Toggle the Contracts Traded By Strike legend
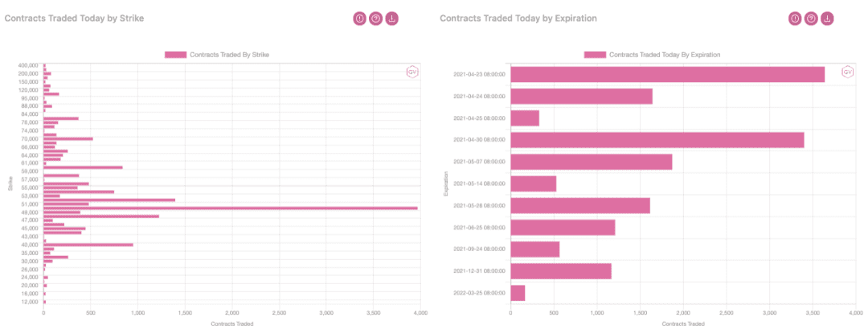This screenshot has height=334, width=868. [217, 55]
